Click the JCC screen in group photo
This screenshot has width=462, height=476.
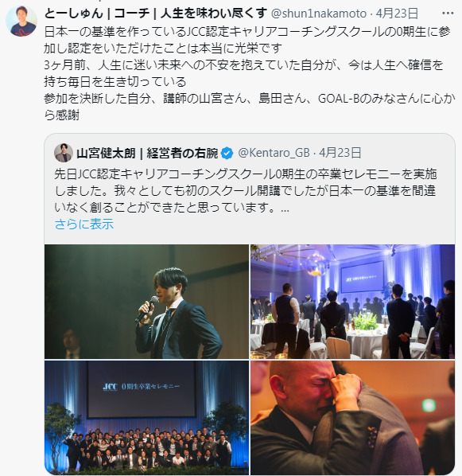(142, 389)
